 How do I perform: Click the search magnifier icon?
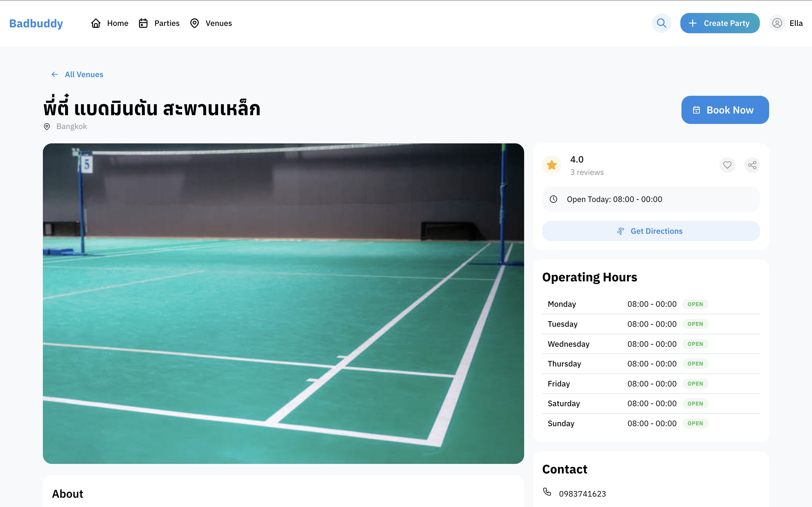pos(661,23)
